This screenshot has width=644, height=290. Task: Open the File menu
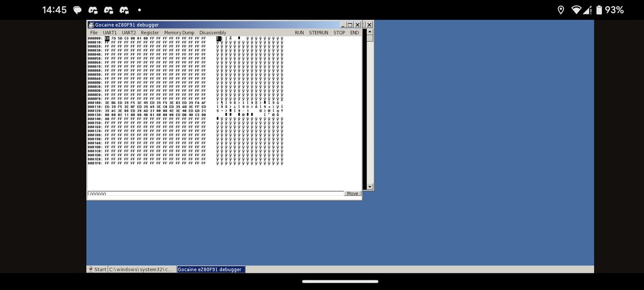point(94,33)
